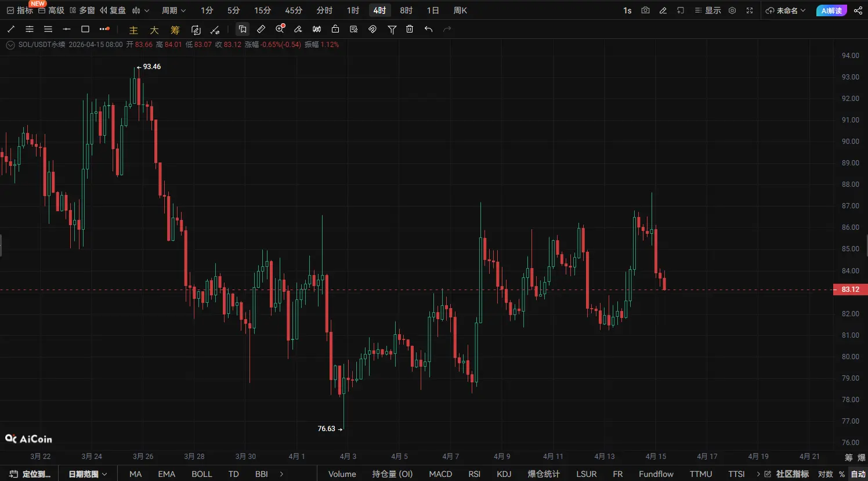Toggle the Volume indicator

[342, 474]
